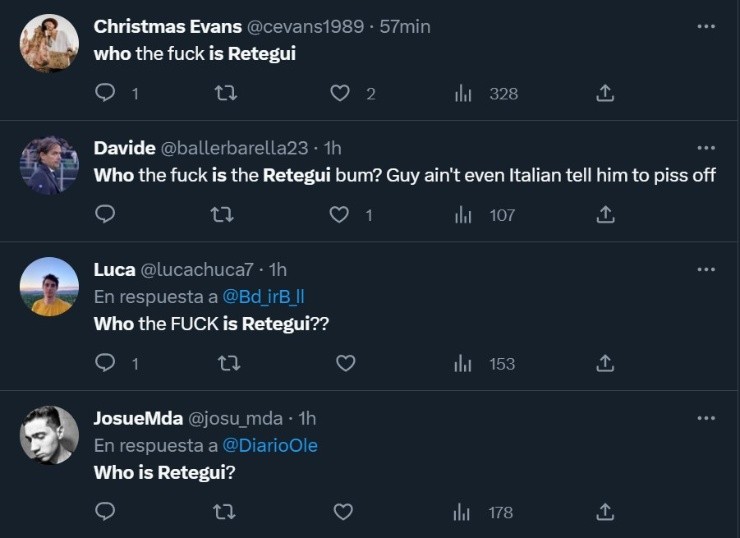Share Luca's tweet
This screenshot has height=538, width=740.
(x=604, y=363)
